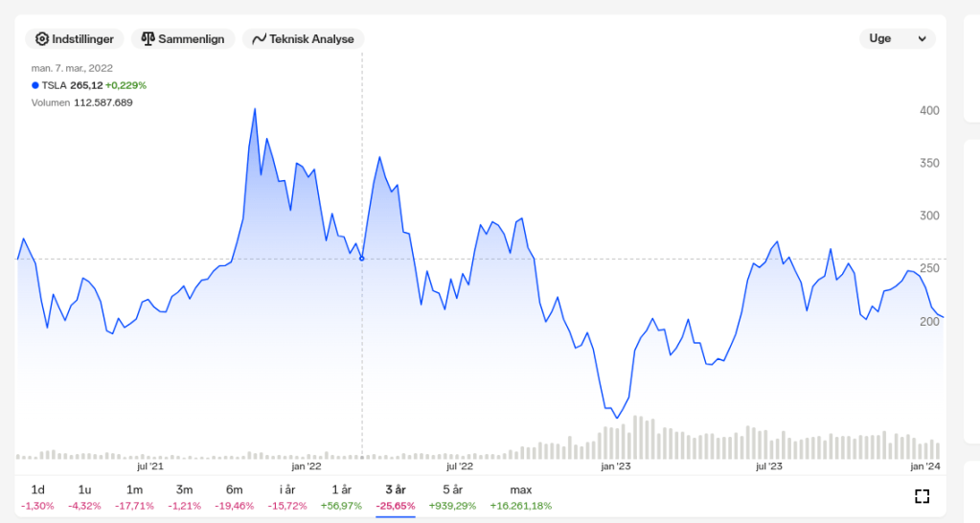980x523 pixels.
Task: Select the 1d time range
Action: (37, 496)
